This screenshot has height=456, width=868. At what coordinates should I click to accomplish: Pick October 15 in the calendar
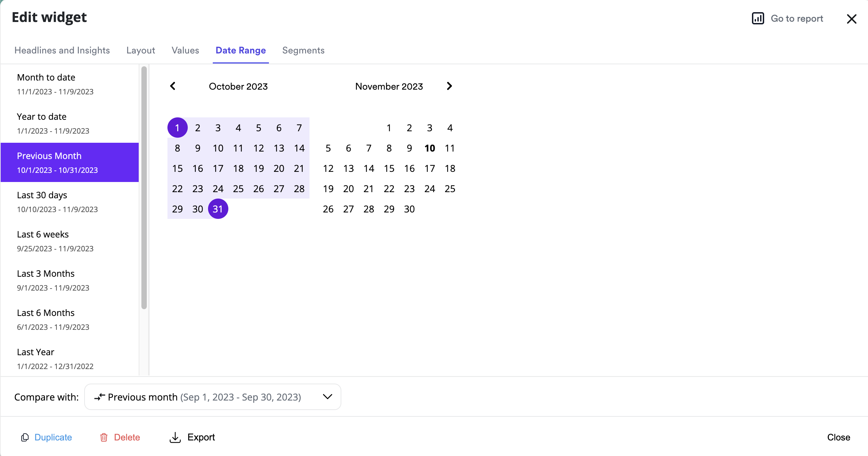[x=177, y=168]
